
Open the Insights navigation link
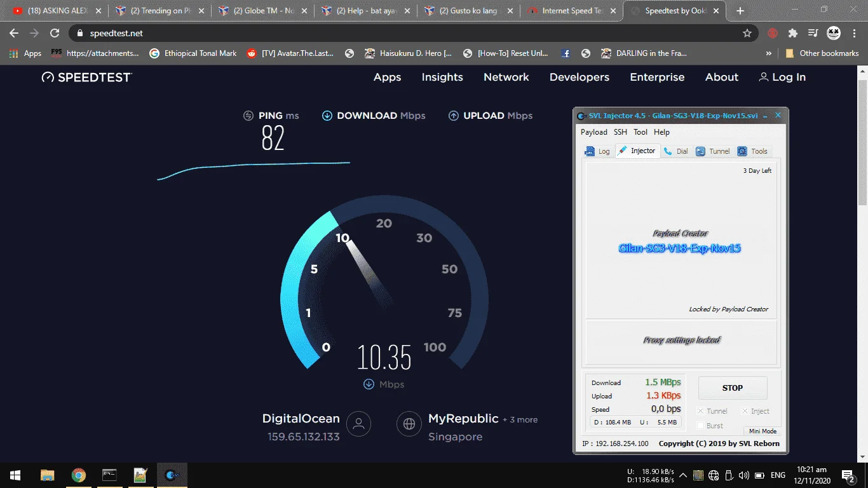(442, 77)
